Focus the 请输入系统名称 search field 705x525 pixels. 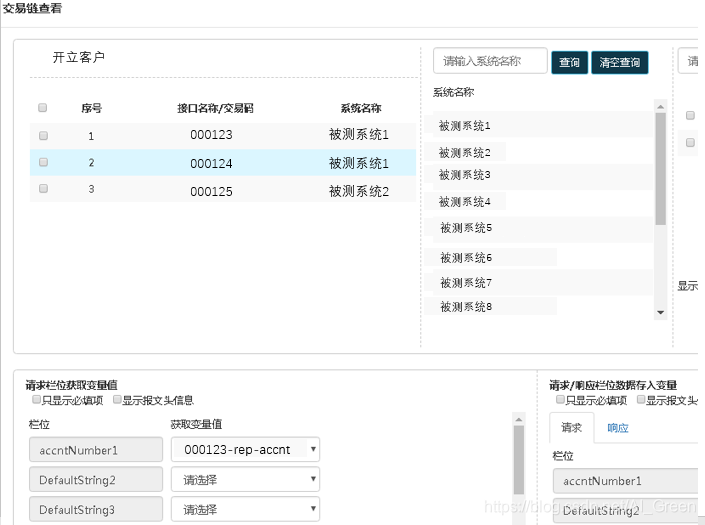point(491,61)
